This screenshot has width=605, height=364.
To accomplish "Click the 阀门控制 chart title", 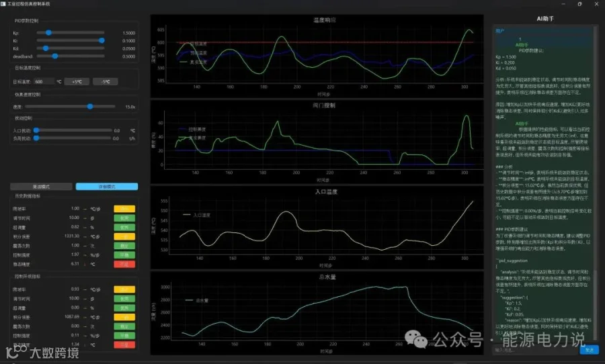I will tap(324, 105).
